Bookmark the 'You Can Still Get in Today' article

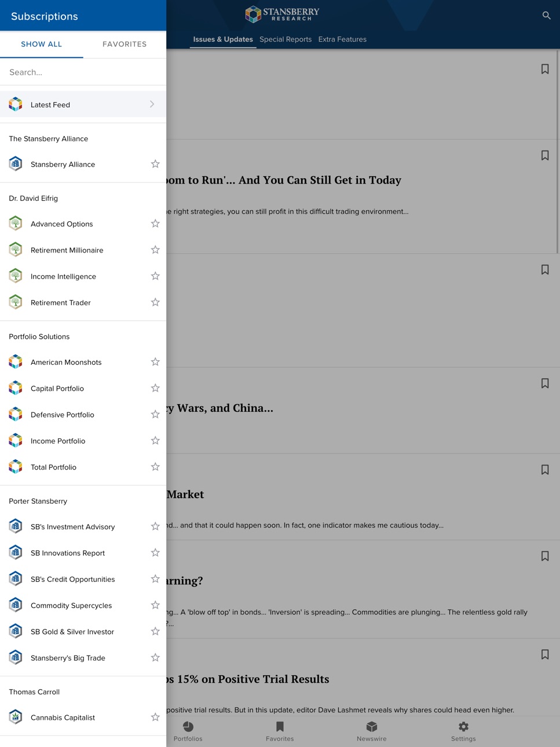coord(545,155)
